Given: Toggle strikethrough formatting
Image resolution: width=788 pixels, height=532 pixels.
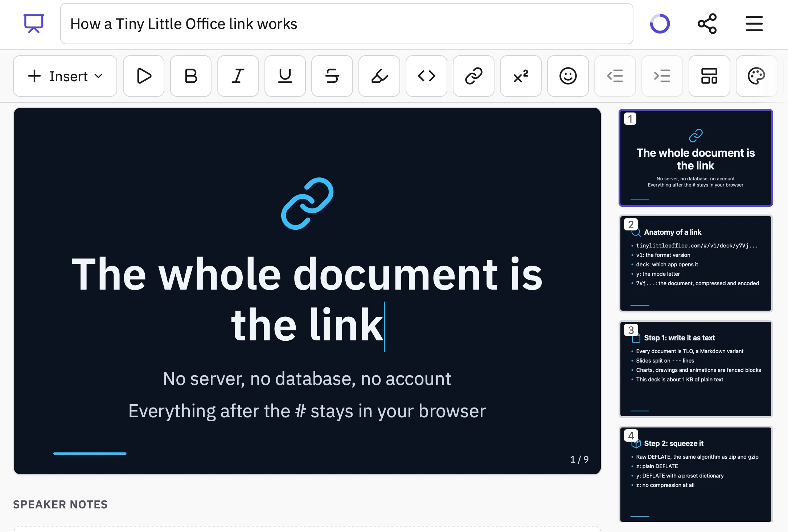Looking at the screenshot, I should [x=332, y=76].
